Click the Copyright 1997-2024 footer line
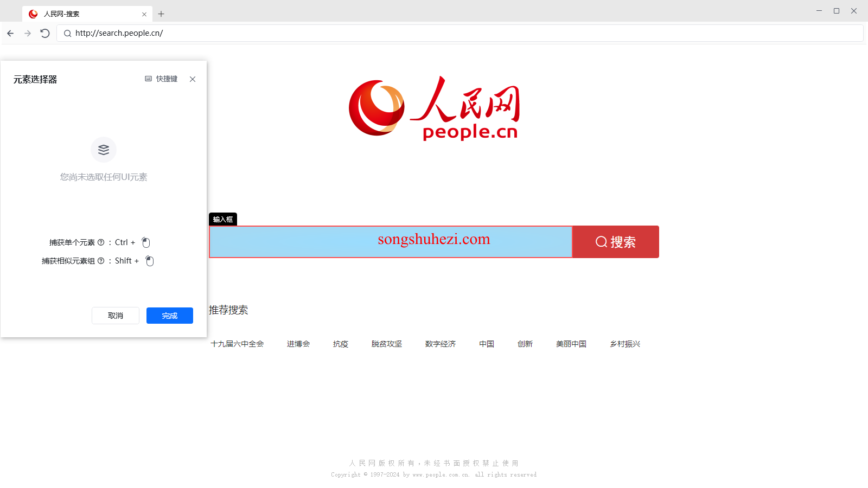 434,474
